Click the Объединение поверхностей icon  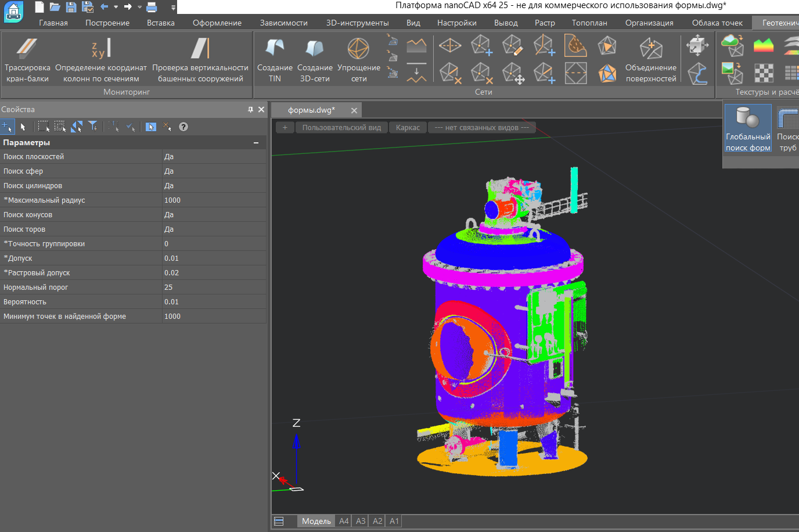650,58
